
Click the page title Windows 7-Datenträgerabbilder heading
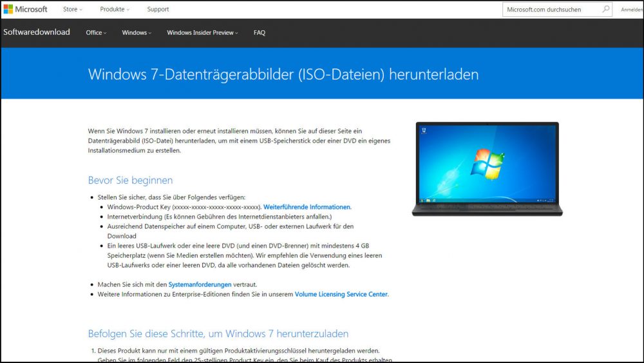coord(283,74)
